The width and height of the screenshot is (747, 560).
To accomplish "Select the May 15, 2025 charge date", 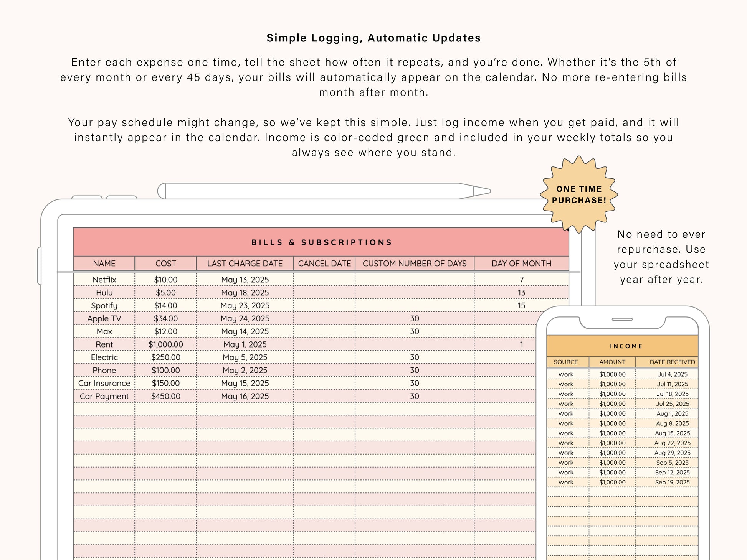I will (245, 384).
